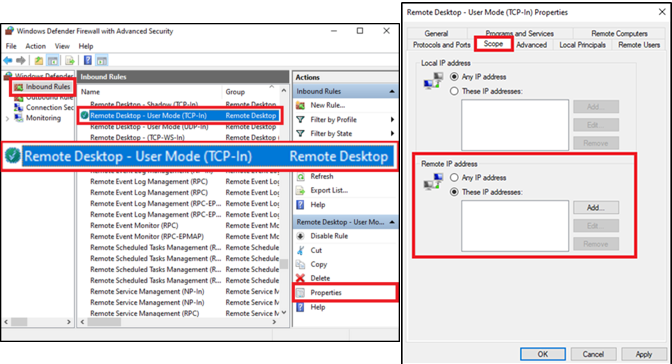
Task: Click New Rule... action
Action: pos(327,105)
